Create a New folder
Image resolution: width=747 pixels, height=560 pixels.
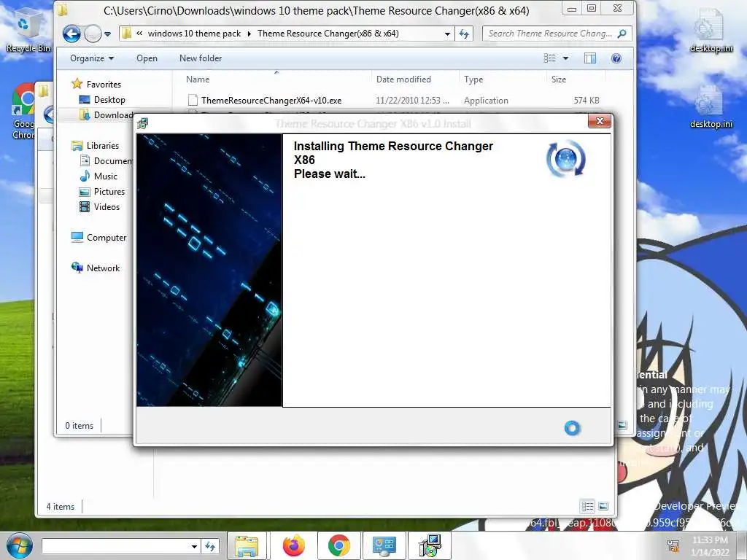point(201,58)
